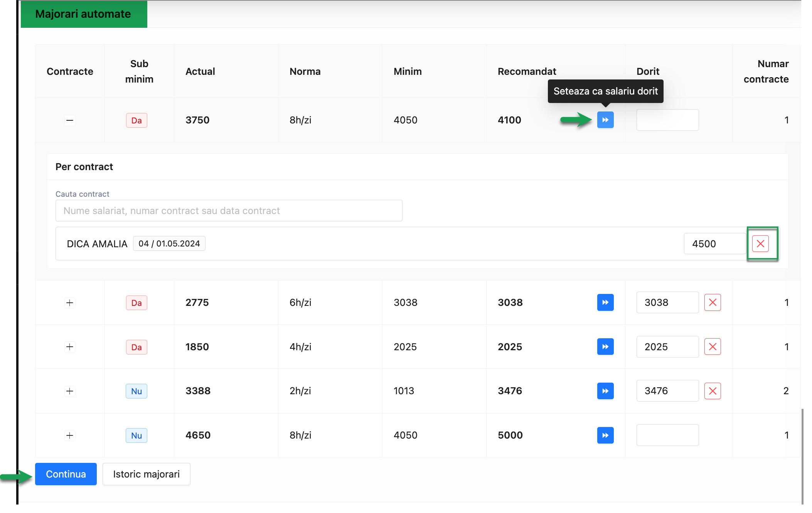The height and width of the screenshot is (513, 812).
Task: Click the Nu badge in the 3388 row
Action: pyautogui.click(x=136, y=391)
